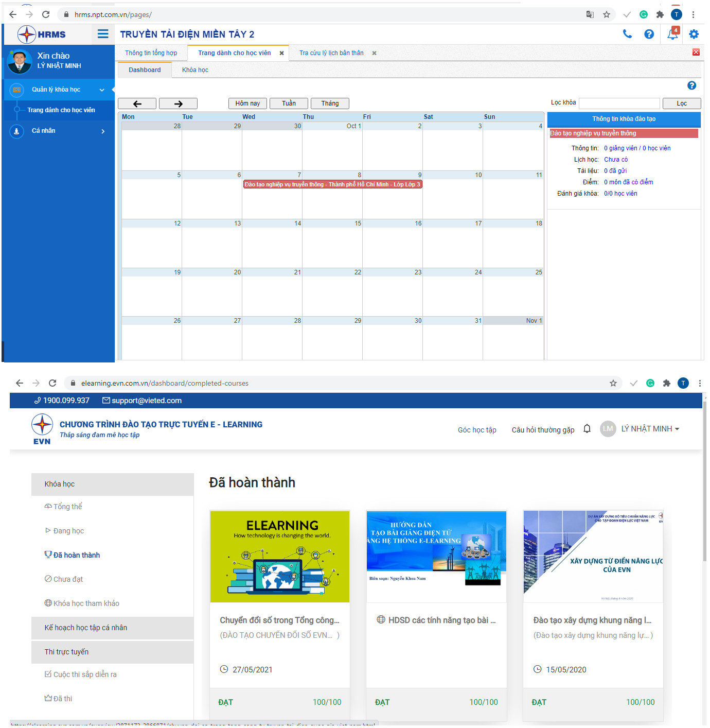
Task: Click the blue help icon in HRMS header
Action: coord(649,34)
